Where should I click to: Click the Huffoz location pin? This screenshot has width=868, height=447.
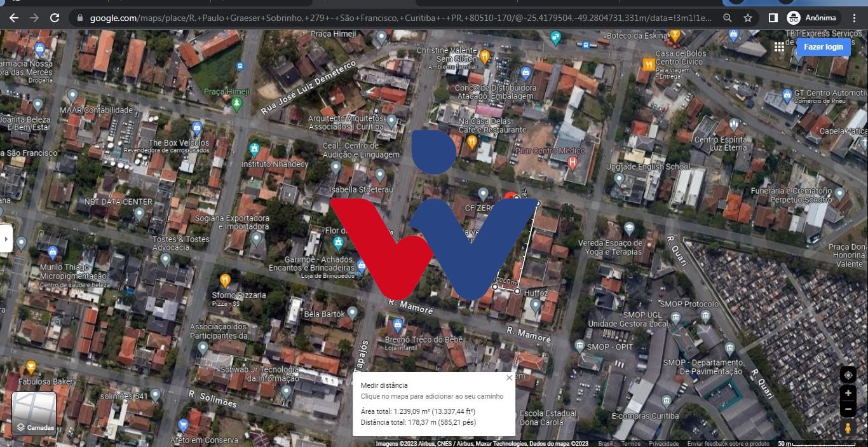536,306
